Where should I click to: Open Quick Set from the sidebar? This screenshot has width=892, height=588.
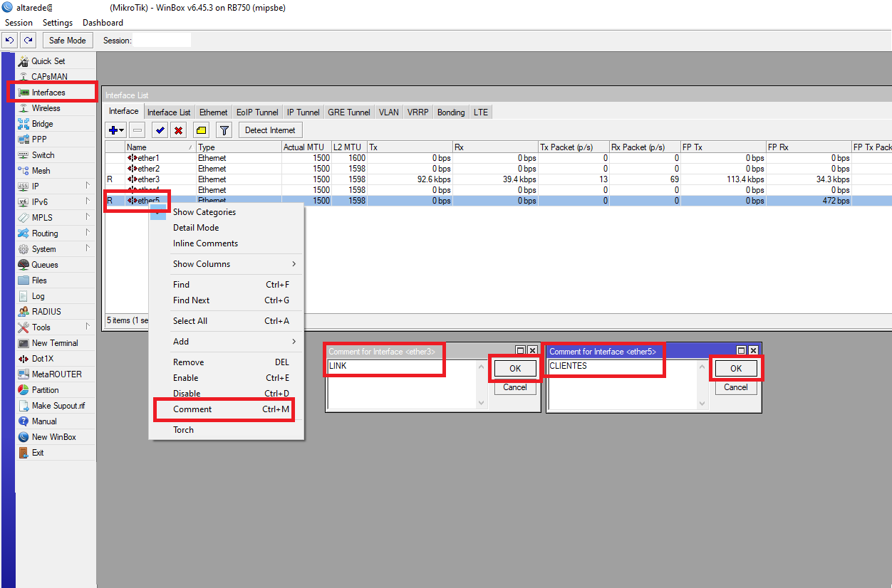pos(56,61)
